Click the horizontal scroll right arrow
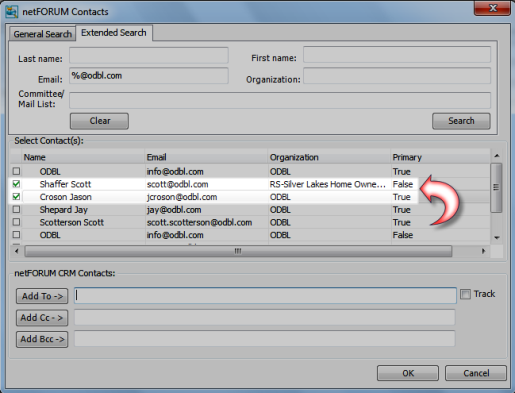515x393 pixels. click(x=484, y=251)
